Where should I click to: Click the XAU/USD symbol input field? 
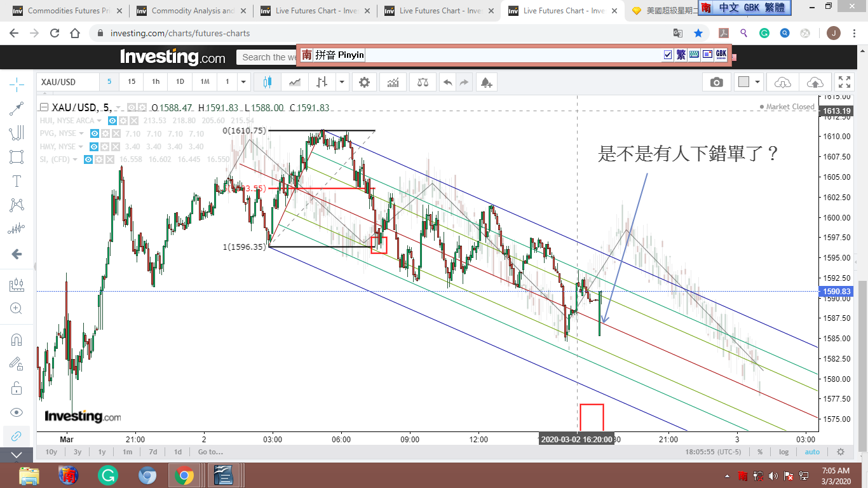[x=67, y=82]
